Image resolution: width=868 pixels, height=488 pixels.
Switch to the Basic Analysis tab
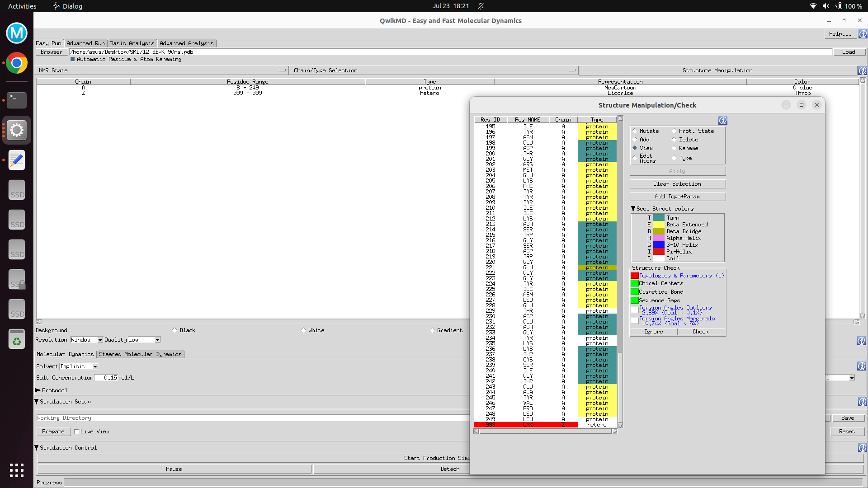point(132,42)
